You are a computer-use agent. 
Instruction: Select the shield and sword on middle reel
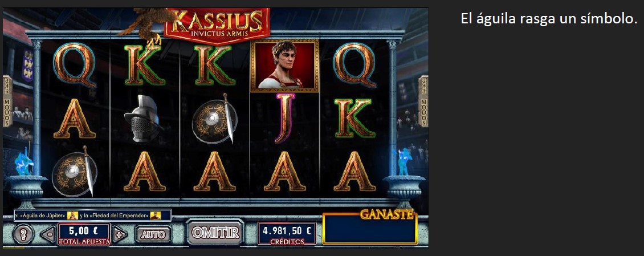[214, 119]
